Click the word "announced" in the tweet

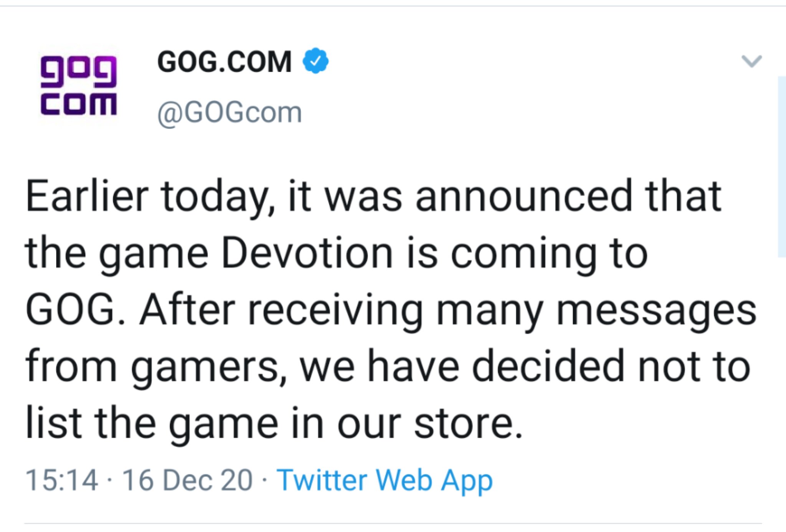(524, 196)
